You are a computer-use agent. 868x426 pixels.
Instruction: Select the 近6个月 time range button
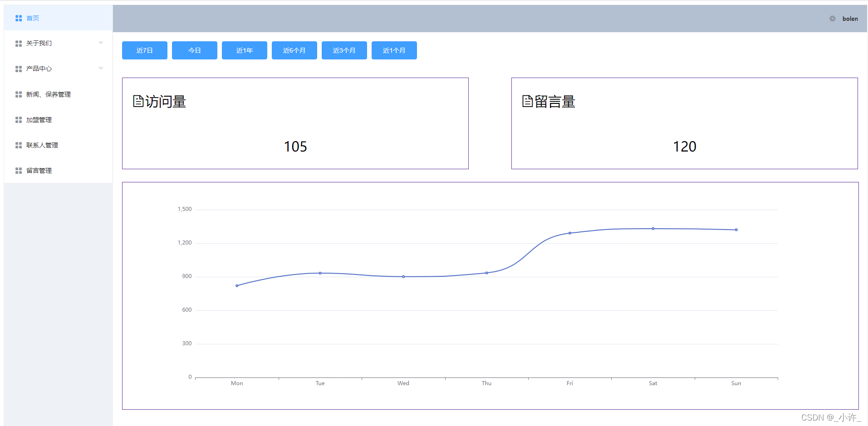point(294,50)
